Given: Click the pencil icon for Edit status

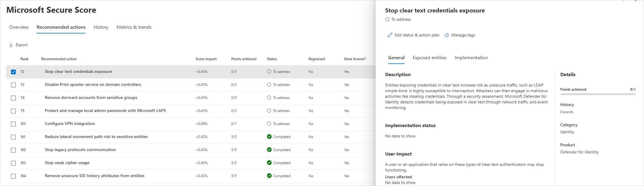Looking at the screenshot, I should [390, 35].
